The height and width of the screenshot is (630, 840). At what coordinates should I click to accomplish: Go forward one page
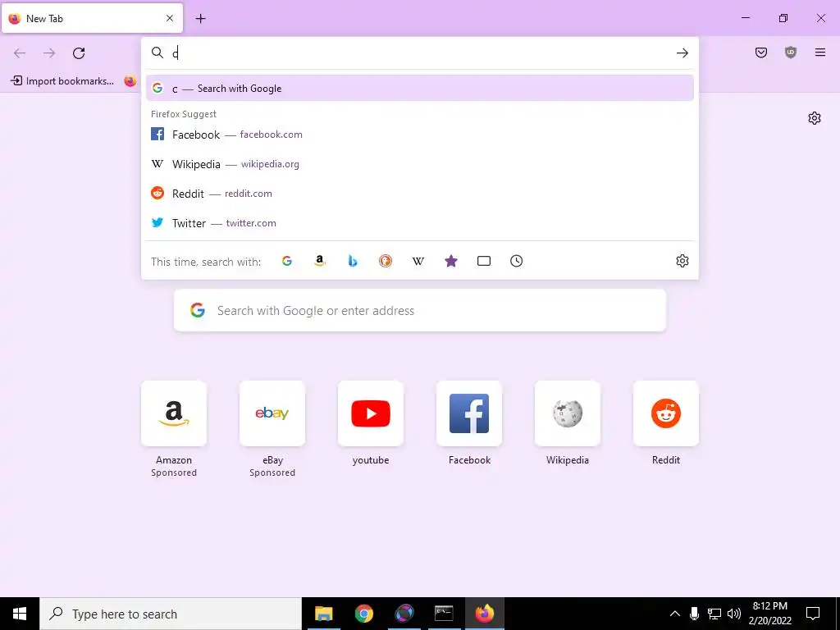[49, 53]
